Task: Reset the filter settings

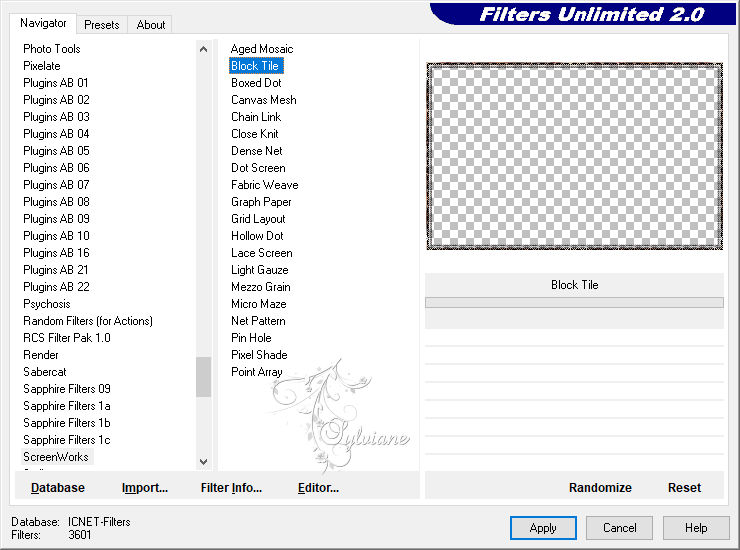Action: click(684, 488)
